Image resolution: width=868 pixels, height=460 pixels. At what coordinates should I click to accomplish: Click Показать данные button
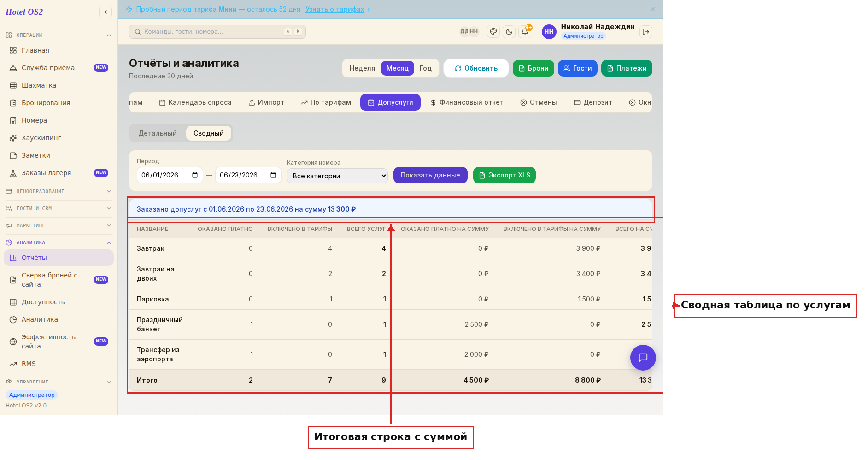430,175
